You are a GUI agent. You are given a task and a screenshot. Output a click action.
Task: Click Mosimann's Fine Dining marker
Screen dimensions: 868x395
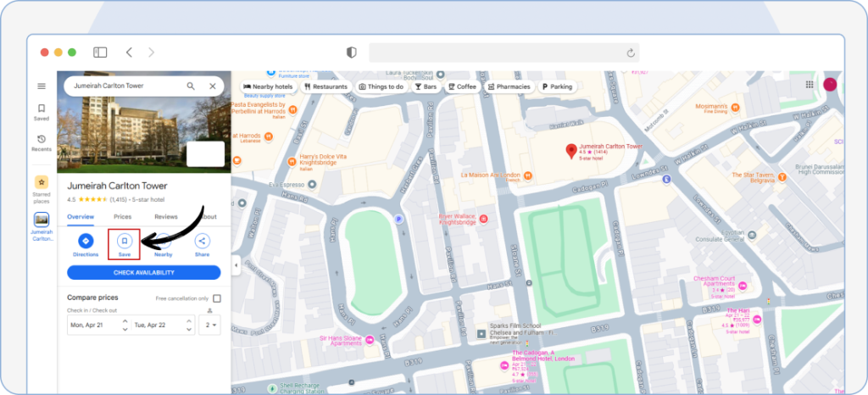736,108
